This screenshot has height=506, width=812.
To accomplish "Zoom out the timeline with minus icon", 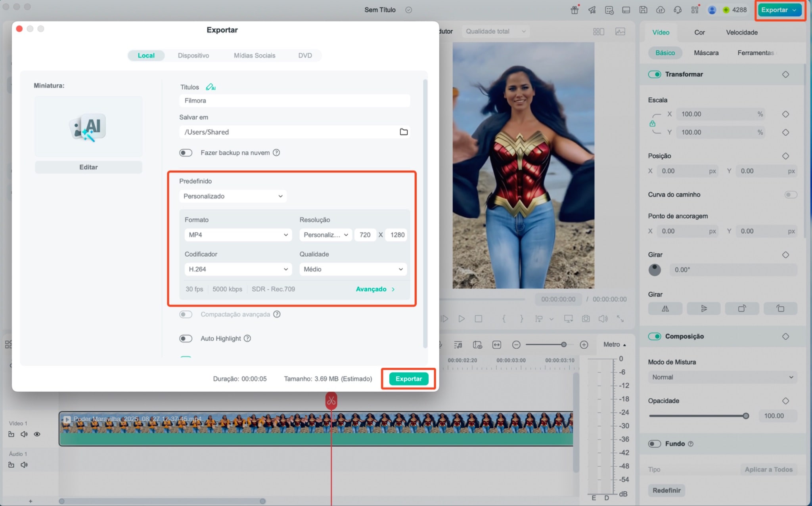I will 516,345.
